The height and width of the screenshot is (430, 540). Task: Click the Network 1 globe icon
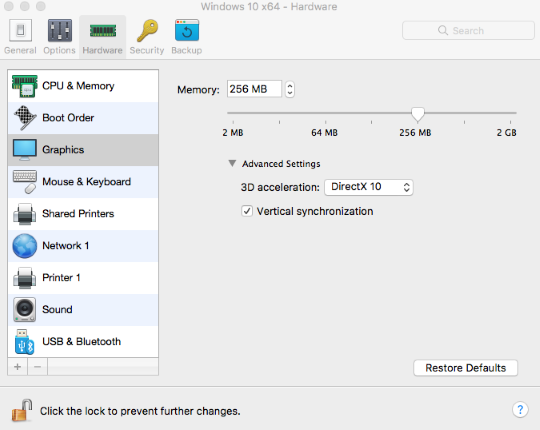click(24, 246)
